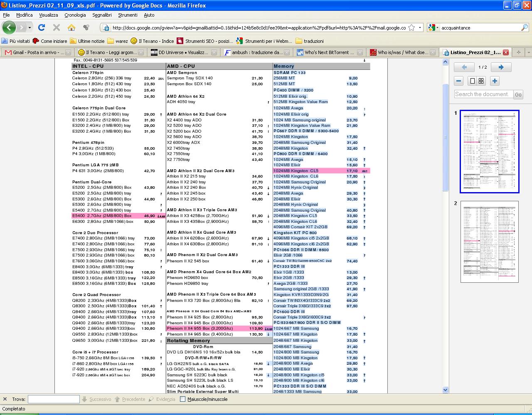Click the browser back arrow button
Image resolution: width=532 pixels, height=415 pixels.
pyautogui.click(x=9, y=27)
